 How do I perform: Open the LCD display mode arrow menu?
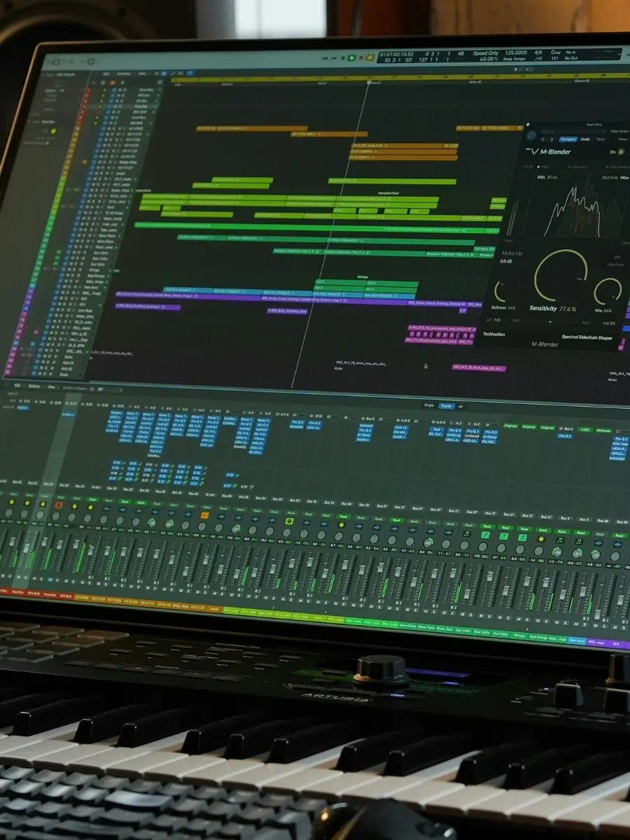619,54
